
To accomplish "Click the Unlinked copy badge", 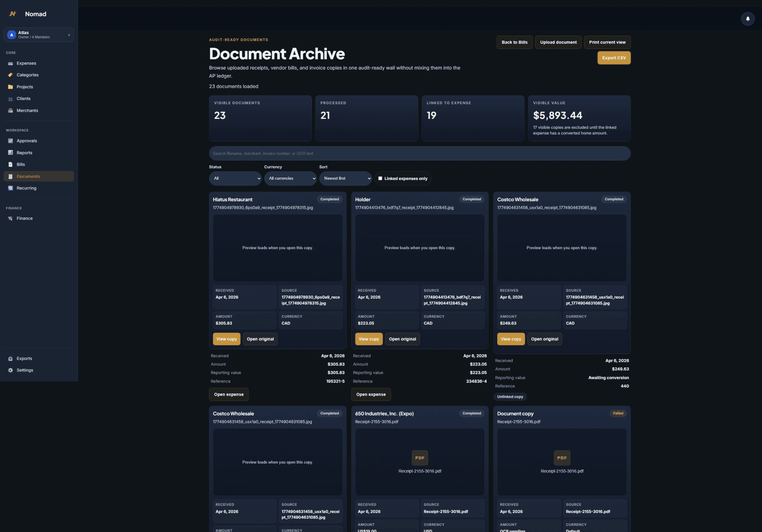I will point(510,397).
